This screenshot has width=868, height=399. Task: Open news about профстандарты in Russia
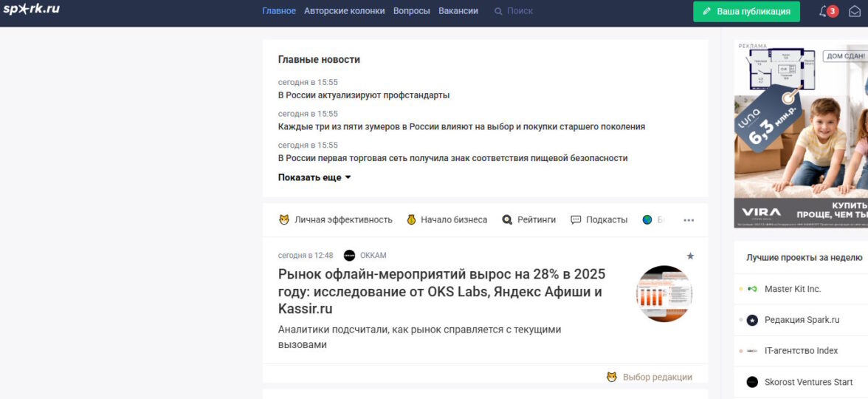364,95
